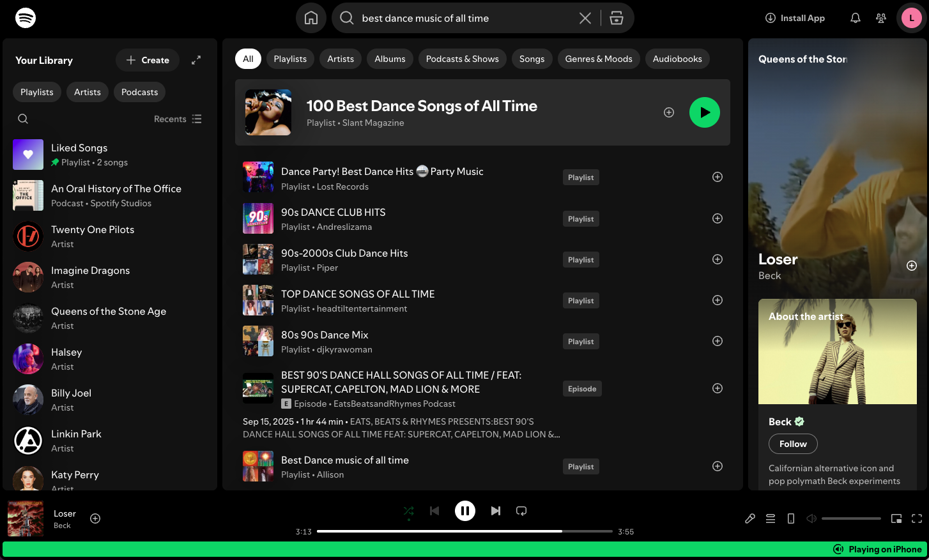Save 100 Best Dance Songs to library
The image size is (929, 560).
point(669,112)
